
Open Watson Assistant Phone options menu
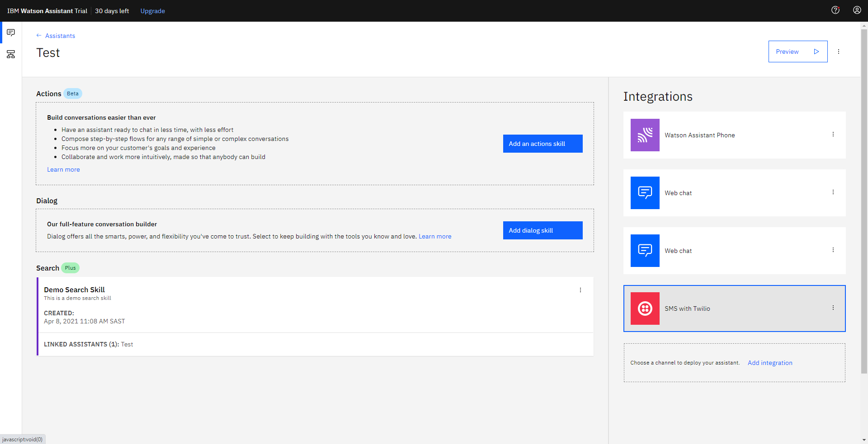[833, 134]
